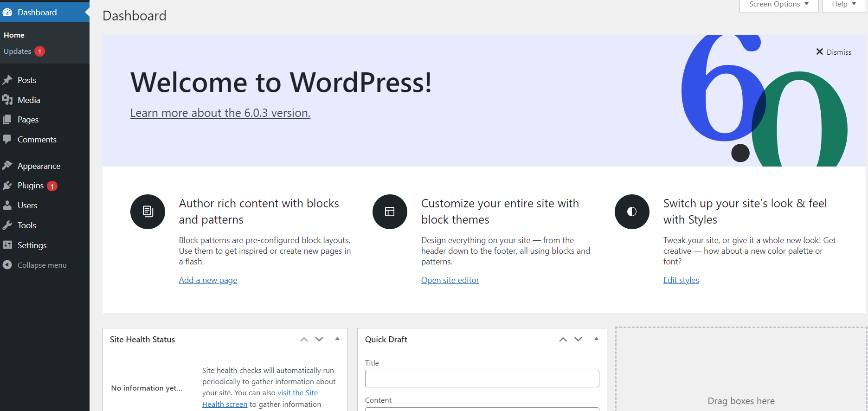Click Edit styles link
The height and width of the screenshot is (411, 868).
[681, 280]
